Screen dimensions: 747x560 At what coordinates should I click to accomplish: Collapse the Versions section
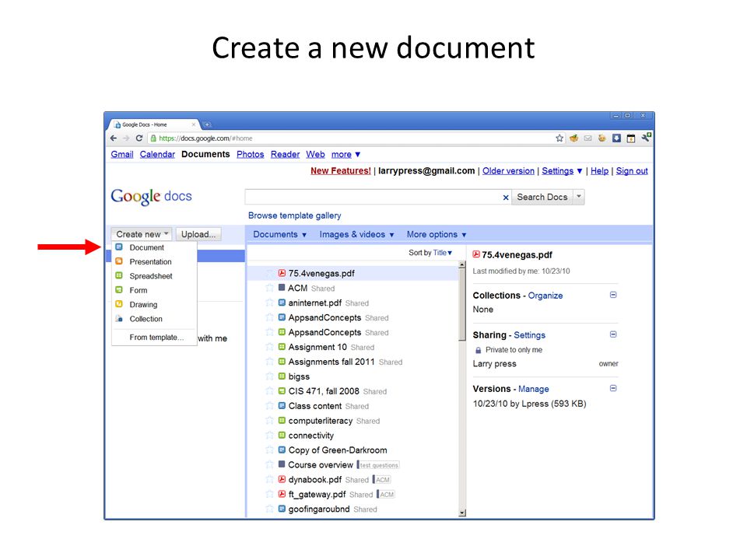[x=613, y=388]
